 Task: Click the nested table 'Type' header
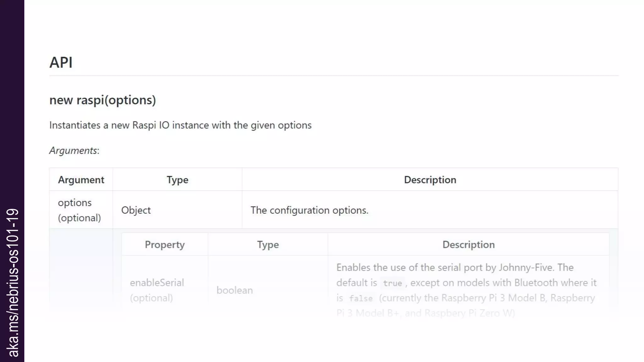click(268, 244)
